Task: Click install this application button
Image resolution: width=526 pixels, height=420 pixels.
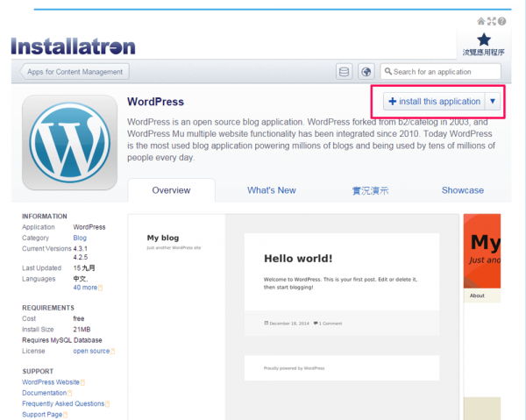Action: point(435,102)
